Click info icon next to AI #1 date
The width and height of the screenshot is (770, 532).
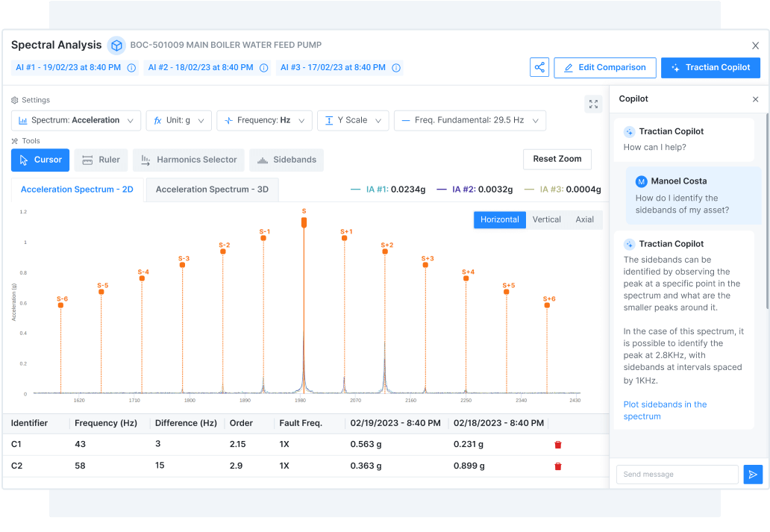pyautogui.click(x=131, y=68)
